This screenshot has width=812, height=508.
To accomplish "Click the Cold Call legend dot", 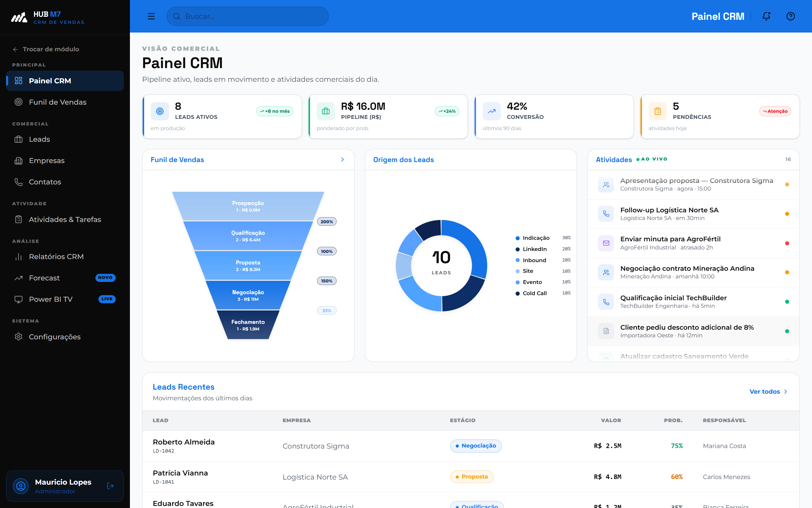I will [517, 293].
